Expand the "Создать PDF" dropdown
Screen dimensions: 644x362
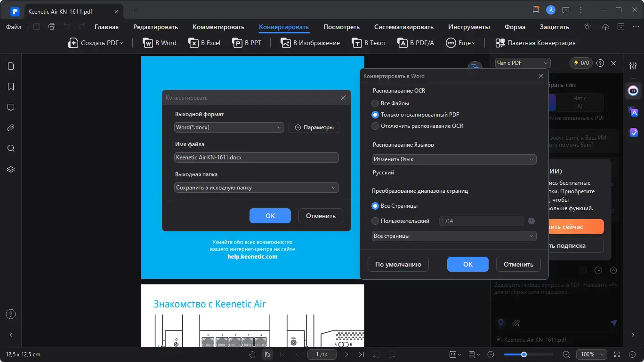click(x=96, y=43)
